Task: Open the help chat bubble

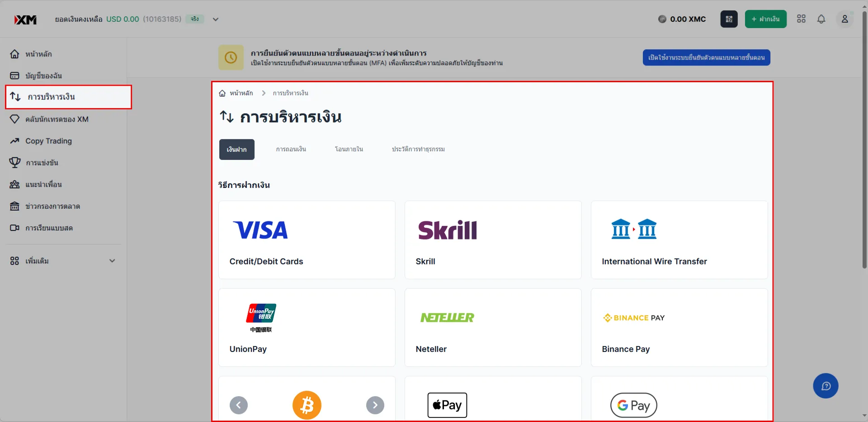Action: coord(826,386)
